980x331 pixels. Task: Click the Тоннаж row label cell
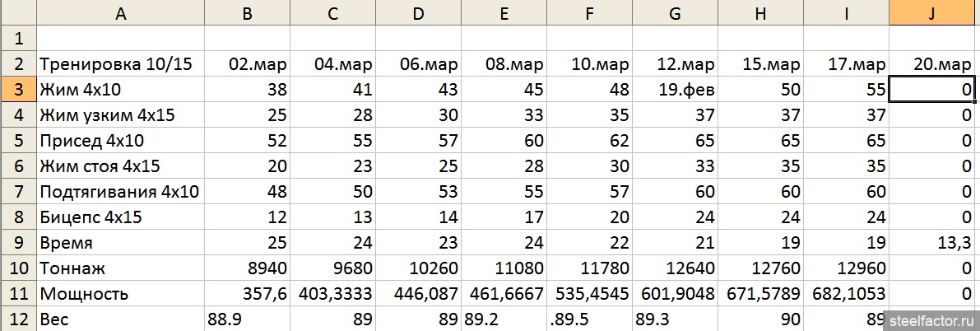click(120, 268)
